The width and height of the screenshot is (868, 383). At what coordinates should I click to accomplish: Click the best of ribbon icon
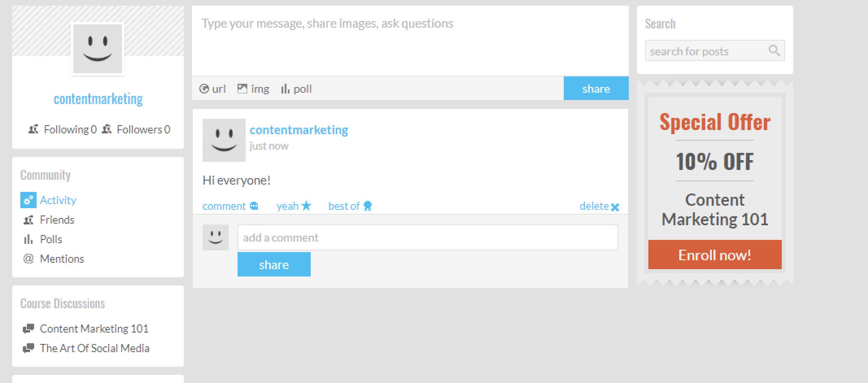click(x=368, y=206)
